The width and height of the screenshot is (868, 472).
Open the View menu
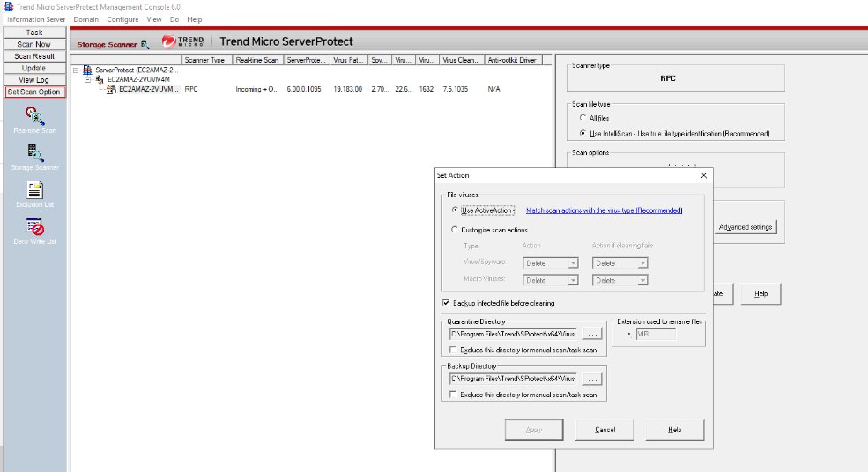(x=154, y=19)
